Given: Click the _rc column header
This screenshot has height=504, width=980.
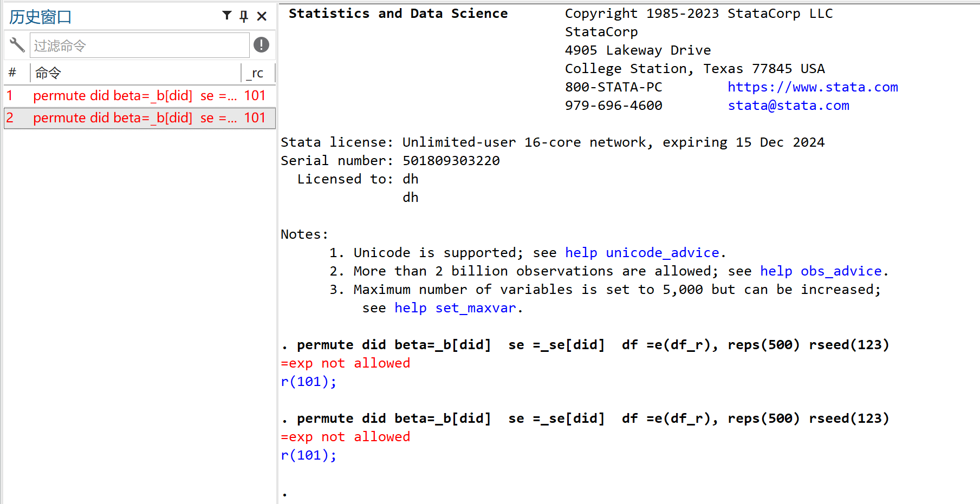Looking at the screenshot, I should tap(255, 73).
